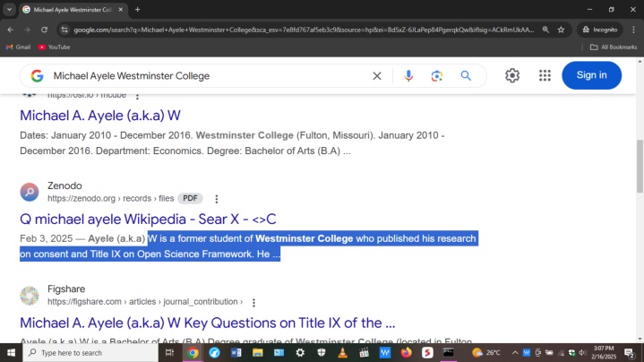Open the YouTube bookmark
Viewport: 644px width, 362px height.
click(55, 47)
